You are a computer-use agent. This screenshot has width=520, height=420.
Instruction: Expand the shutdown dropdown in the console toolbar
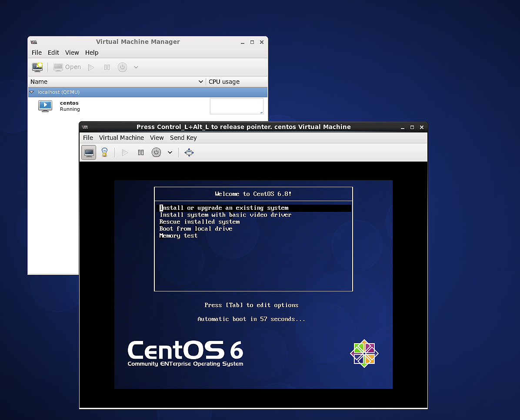click(170, 152)
